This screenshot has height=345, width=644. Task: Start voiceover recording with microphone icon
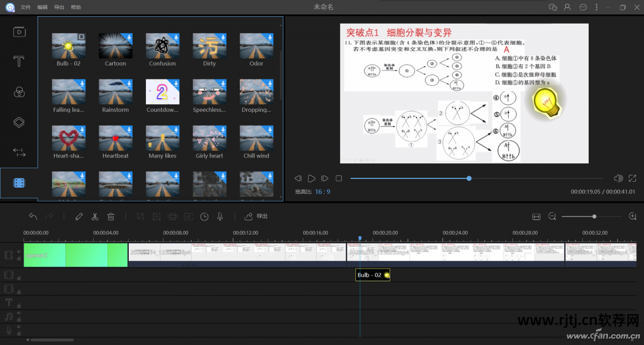click(x=220, y=217)
